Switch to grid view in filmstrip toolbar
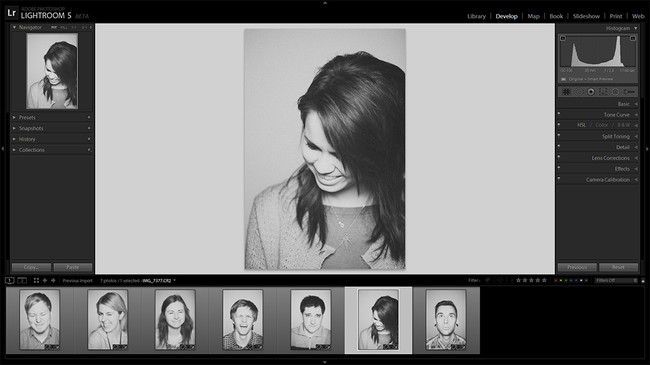The width and height of the screenshot is (650, 365). pyautogui.click(x=36, y=280)
